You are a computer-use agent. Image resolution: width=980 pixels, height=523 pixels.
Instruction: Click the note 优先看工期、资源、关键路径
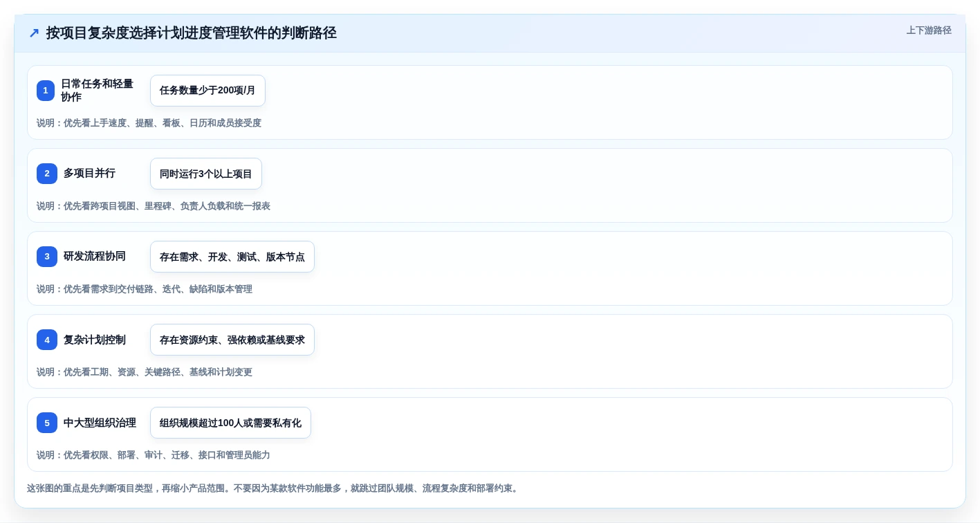pyautogui.click(x=145, y=372)
